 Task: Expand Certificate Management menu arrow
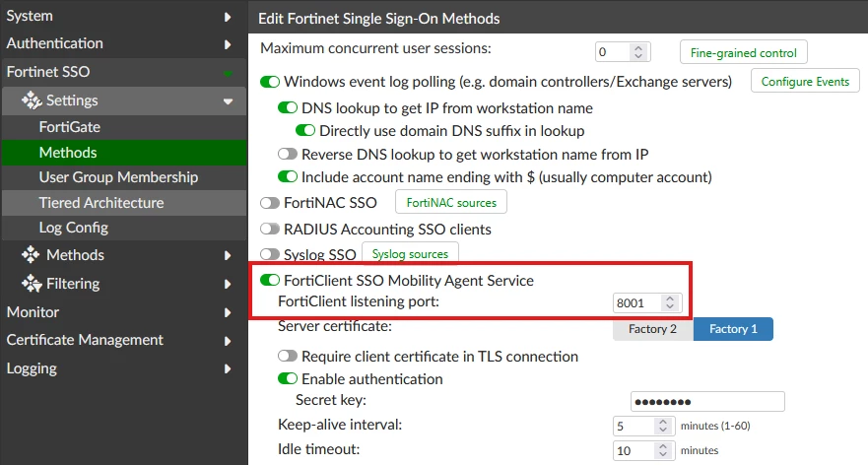pyautogui.click(x=228, y=341)
